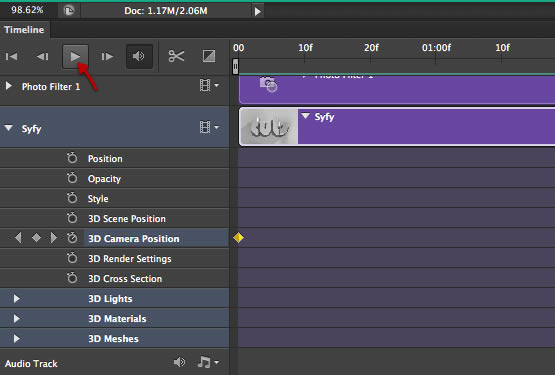
Task: Add a keyframe on 3D Camera Position
Action: pyautogui.click(x=36, y=238)
